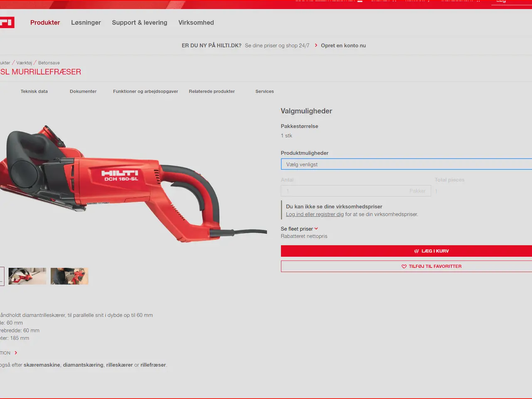Click Opret en konto nu link
532x399 pixels.
coord(343,45)
